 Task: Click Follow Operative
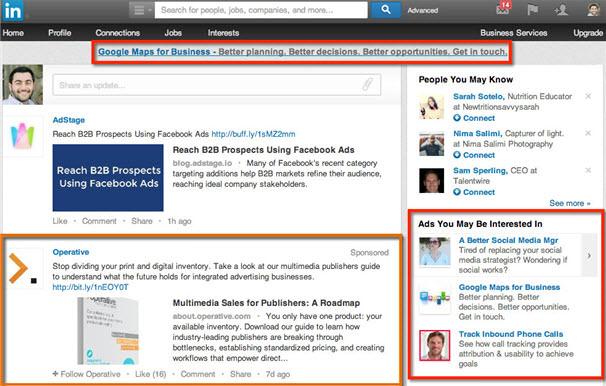pos(86,374)
